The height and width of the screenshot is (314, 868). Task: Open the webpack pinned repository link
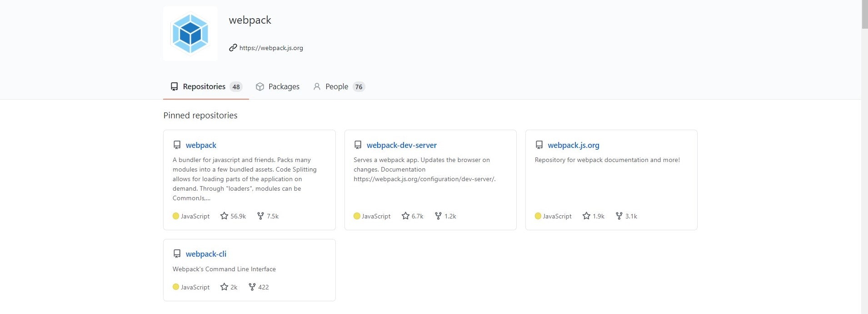(201, 145)
